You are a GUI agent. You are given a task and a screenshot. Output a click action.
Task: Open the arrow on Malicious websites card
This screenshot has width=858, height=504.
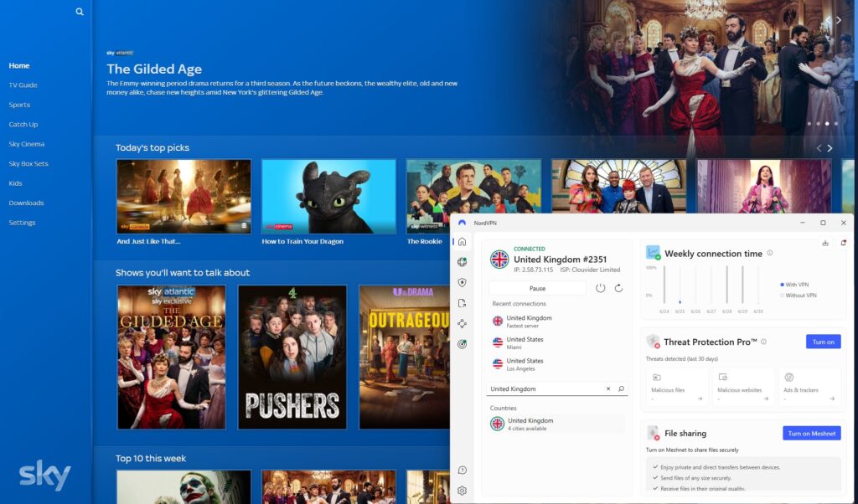[766, 399]
